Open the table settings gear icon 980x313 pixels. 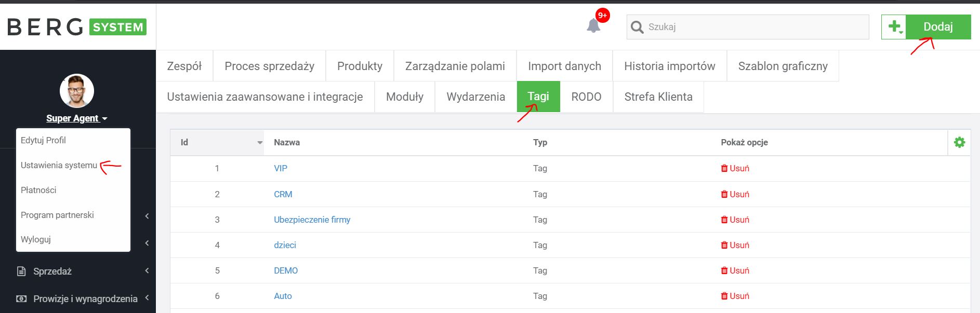click(959, 142)
